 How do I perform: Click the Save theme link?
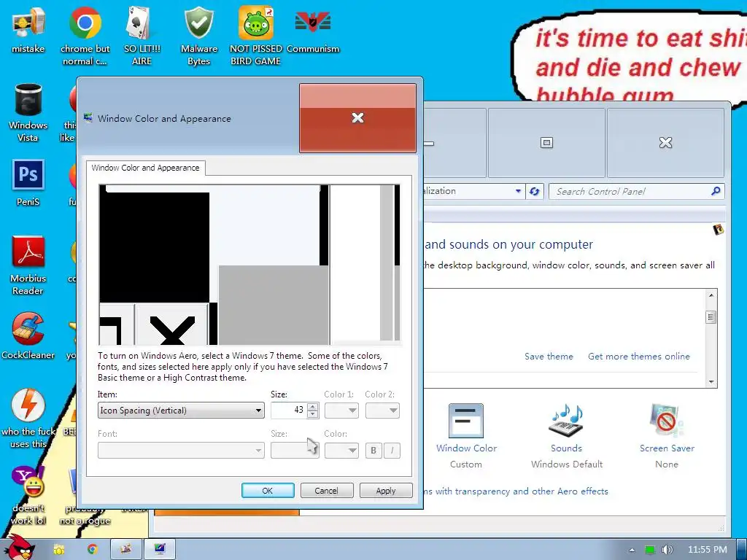(549, 356)
